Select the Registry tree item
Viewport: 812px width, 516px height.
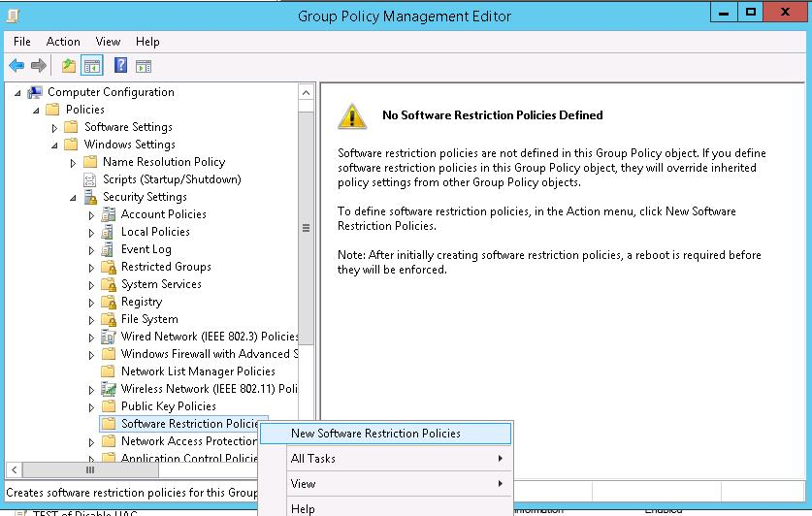142,302
